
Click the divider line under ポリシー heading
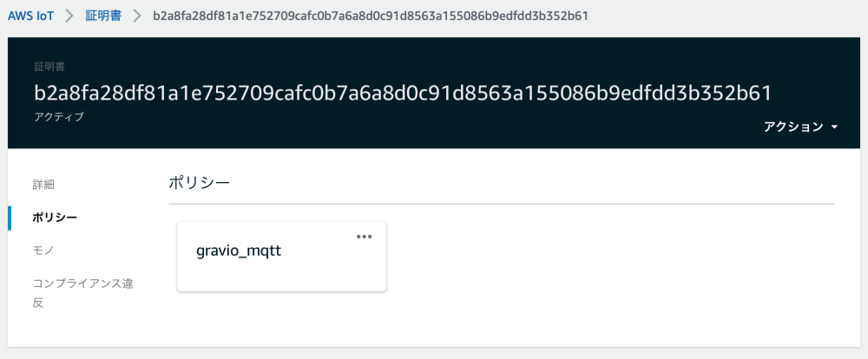coord(501,204)
